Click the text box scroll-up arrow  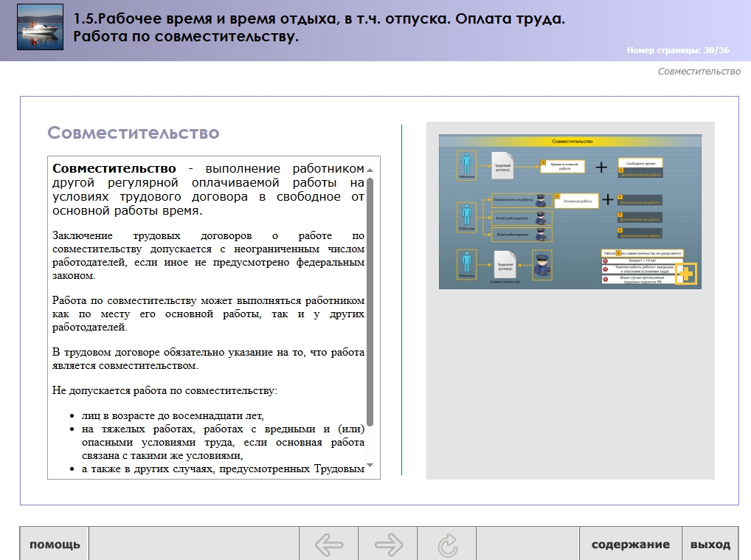(x=370, y=170)
